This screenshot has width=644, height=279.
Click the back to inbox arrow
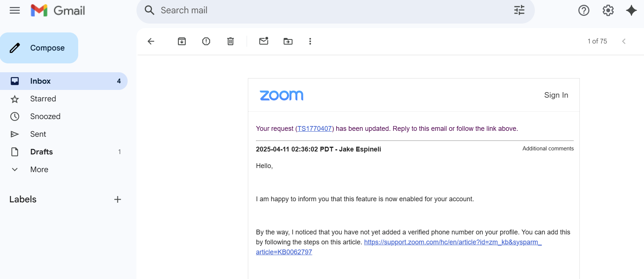pyautogui.click(x=151, y=41)
